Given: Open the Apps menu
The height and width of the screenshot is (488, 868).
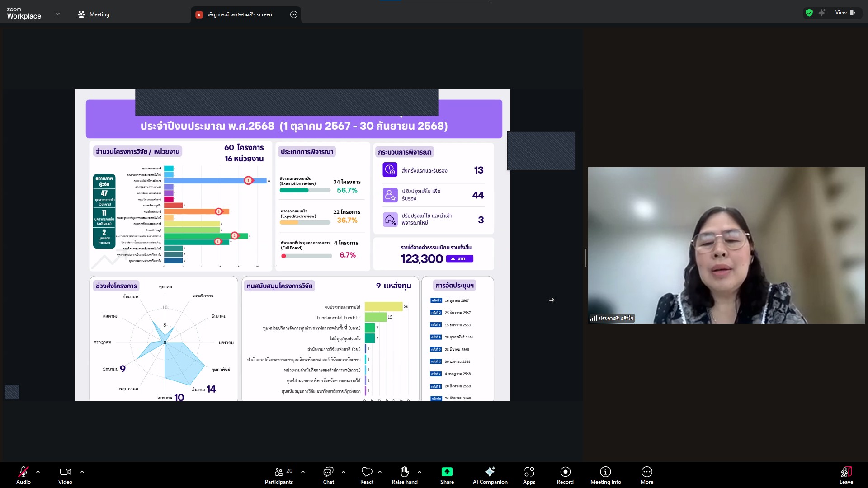Looking at the screenshot, I should (x=529, y=475).
